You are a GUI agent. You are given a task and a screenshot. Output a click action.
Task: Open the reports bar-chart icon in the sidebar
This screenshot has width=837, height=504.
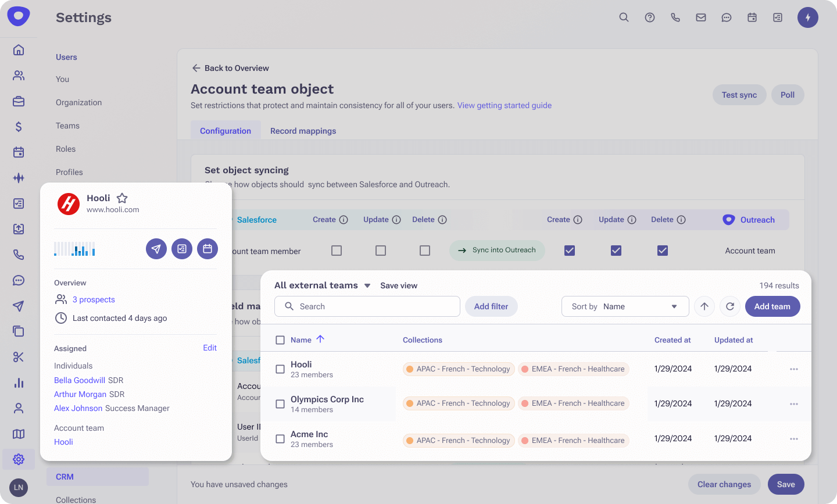(19, 383)
